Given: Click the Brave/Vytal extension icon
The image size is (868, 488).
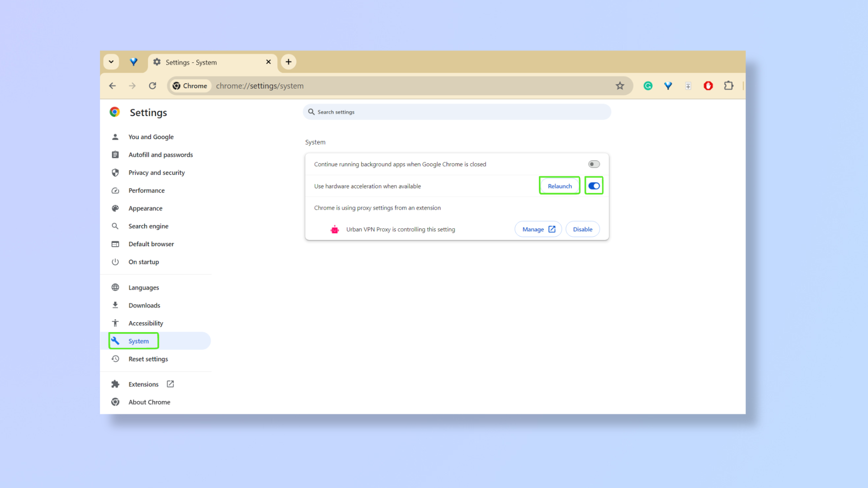Looking at the screenshot, I should pos(668,86).
